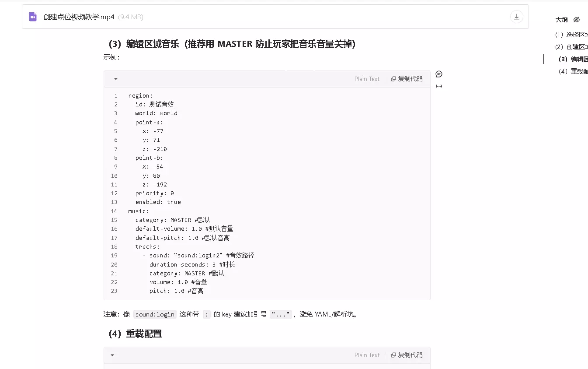The height and width of the screenshot is (369, 588).
Task: Click code line point-a:
Action: 149,122
